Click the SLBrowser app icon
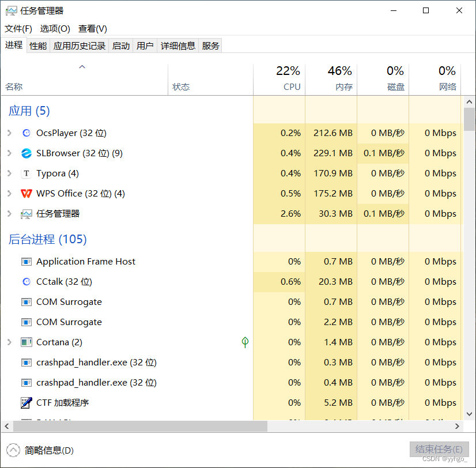Viewport: 476px width, 468px height. (27, 153)
